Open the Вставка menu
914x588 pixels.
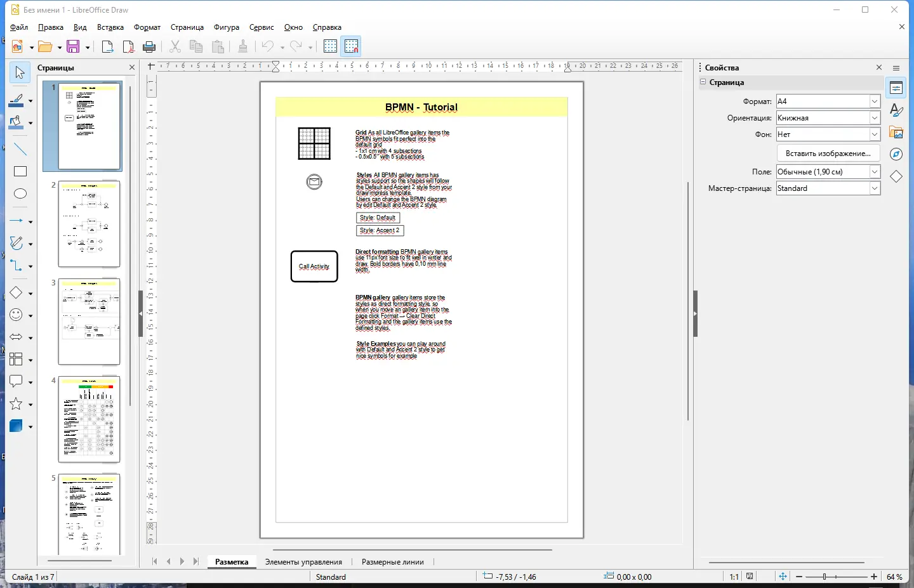click(x=110, y=27)
